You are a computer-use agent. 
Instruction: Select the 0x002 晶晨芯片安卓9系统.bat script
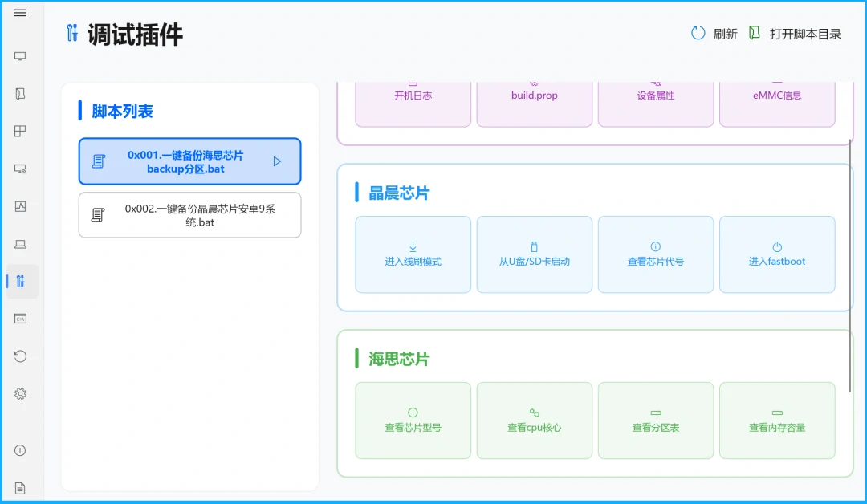[189, 215]
